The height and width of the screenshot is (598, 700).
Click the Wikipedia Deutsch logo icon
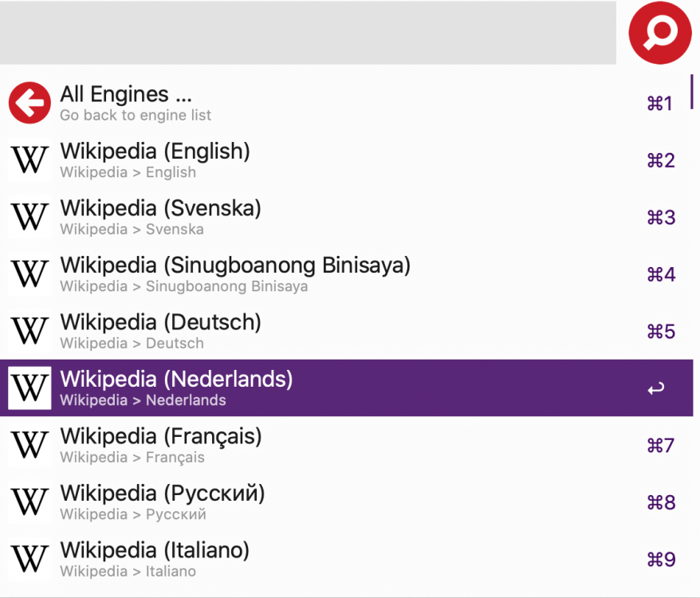[x=29, y=331]
